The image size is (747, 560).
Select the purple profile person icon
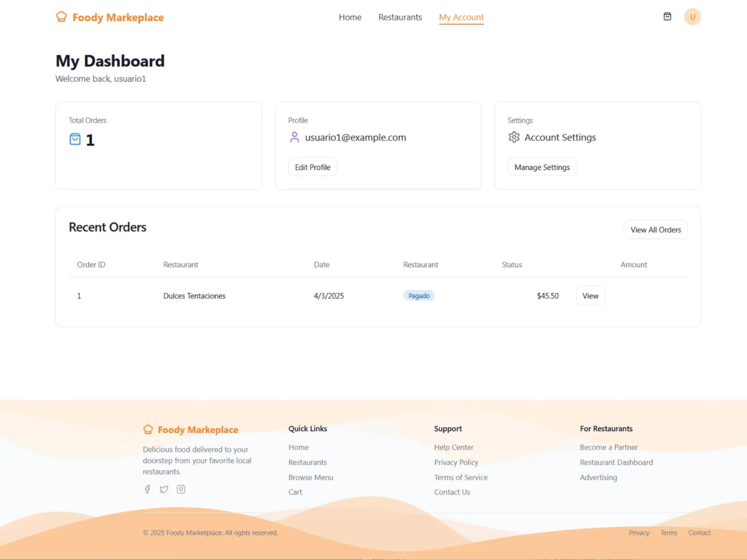coord(294,137)
